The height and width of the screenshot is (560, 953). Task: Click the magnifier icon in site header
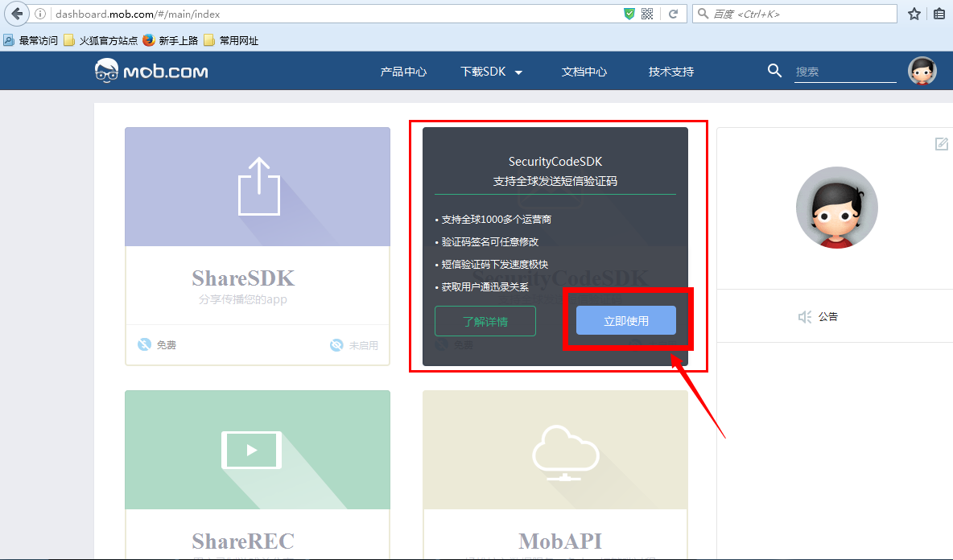774,71
